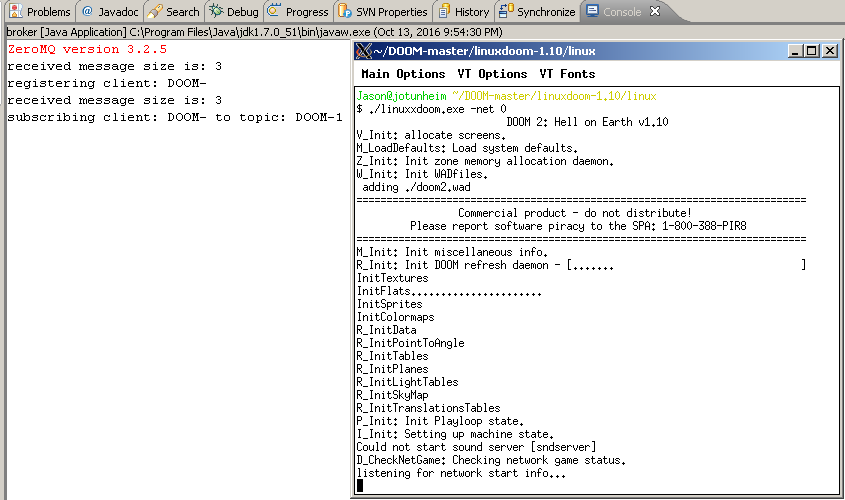Click the 'Jason@jotunheim' prompt text
This screenshot has height=500, width=845.
[x=401, y=96]
